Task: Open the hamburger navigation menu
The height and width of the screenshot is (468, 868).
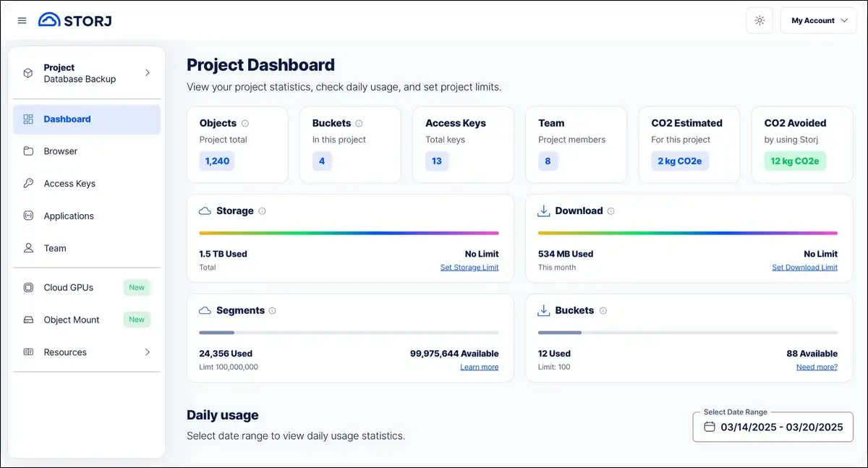Action: tap(22, 20)
